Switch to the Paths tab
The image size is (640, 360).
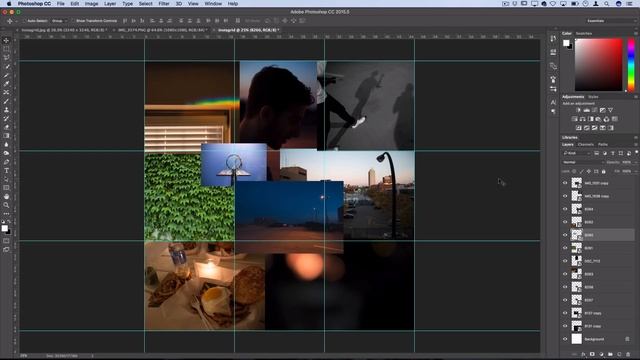[x=602, y=144]
